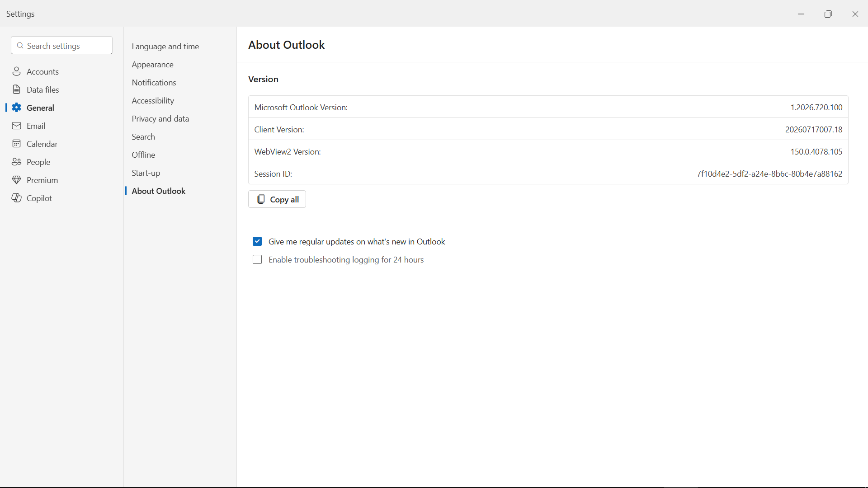Image resolution: width=868 pixels, height=488 pixels.
Task: Open the Accounts category label
Action: [42, 71]
